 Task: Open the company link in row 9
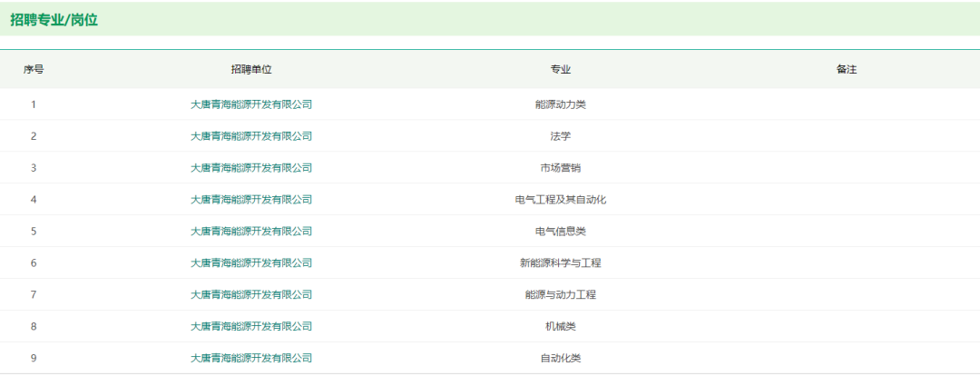(251, 358)
